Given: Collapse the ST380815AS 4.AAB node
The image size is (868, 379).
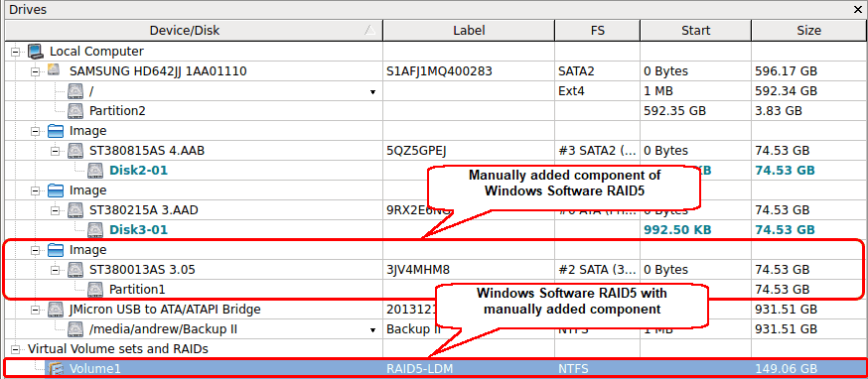Looking at the screenshot, I should 56,151.
